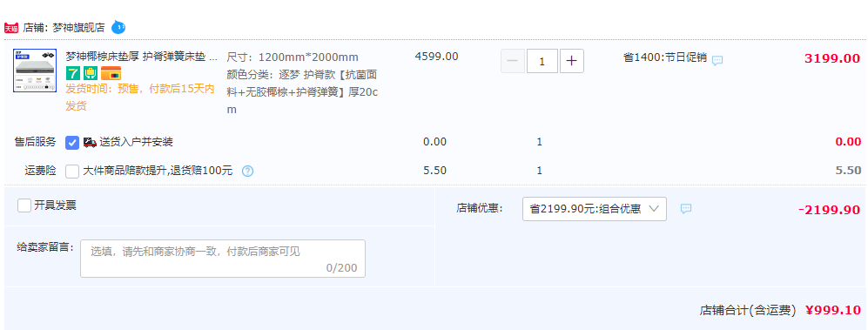Click the question mark help icon for 运费险

coord(248,171)
